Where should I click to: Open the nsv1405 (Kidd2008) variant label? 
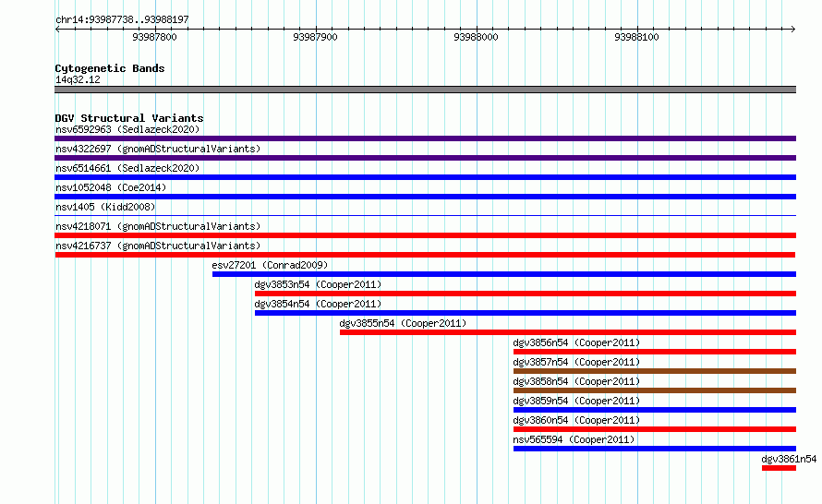[x=105, y=207]
